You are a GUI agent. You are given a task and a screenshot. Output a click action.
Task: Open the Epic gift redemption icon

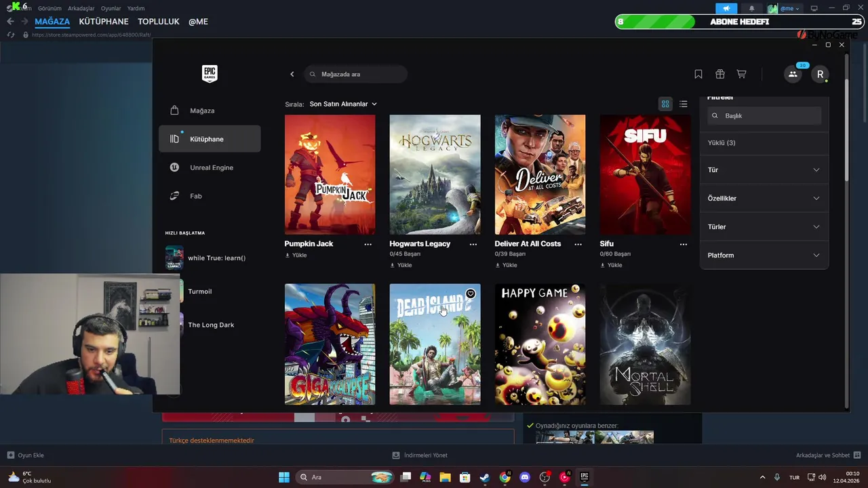[720, 74]
